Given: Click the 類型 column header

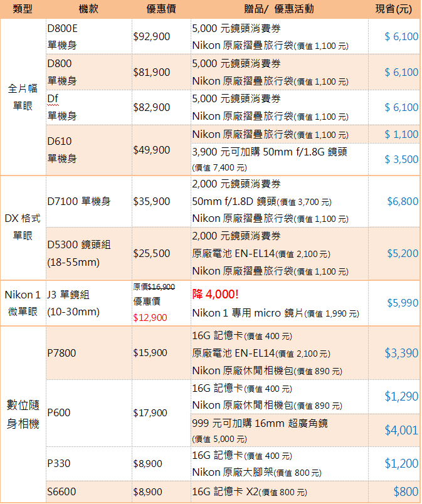Looking at the screenshot, I should [23, 9].
